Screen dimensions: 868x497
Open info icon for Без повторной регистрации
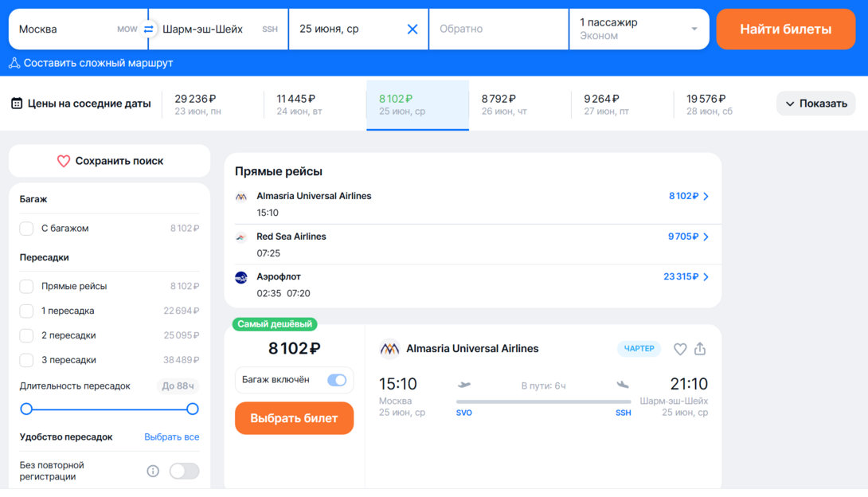153,471
